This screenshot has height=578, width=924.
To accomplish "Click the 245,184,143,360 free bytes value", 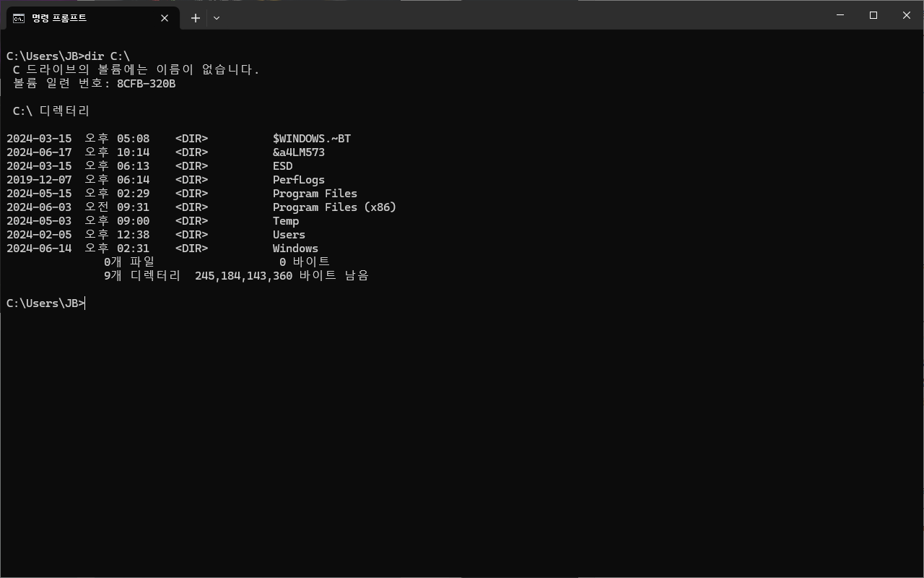I will 244,276.
